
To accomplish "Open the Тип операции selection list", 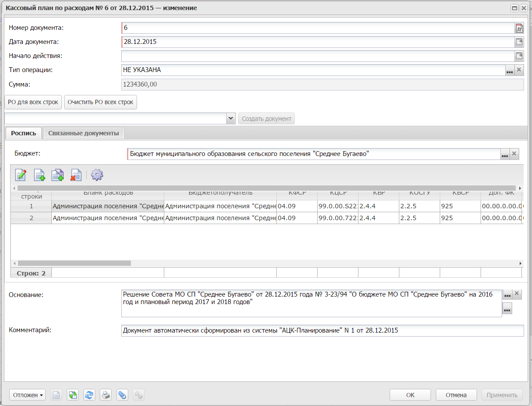I will click(x=509, y=70).
